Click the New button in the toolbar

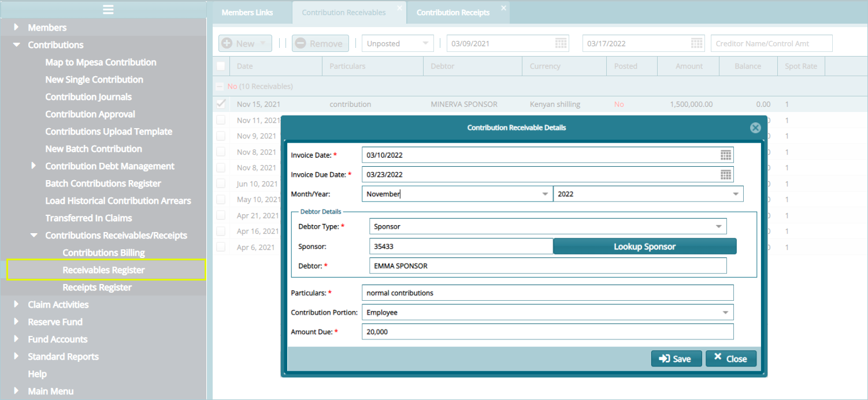[245, 43]
